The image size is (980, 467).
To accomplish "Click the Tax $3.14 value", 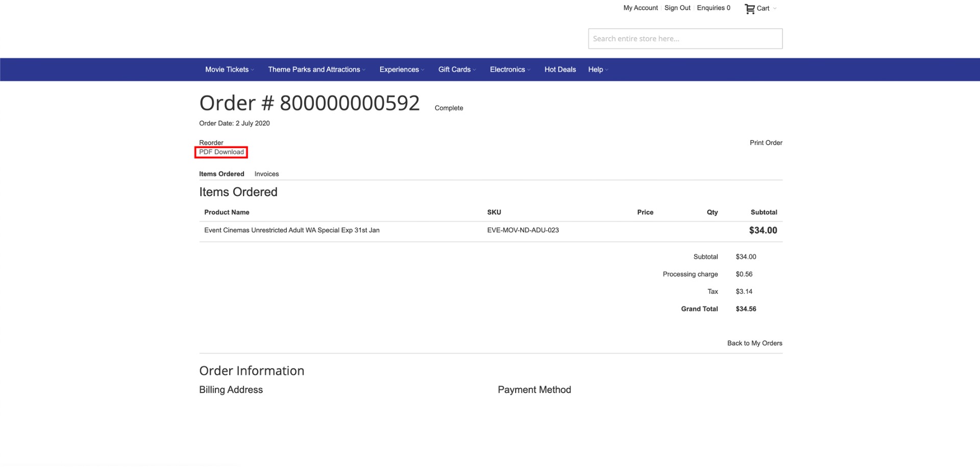I will pos(744,292).
